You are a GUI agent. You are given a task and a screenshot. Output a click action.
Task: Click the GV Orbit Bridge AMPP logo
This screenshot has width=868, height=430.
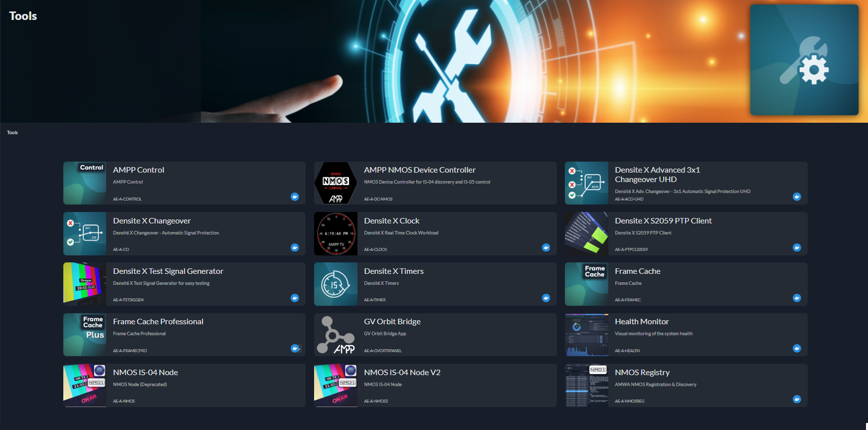336,335
